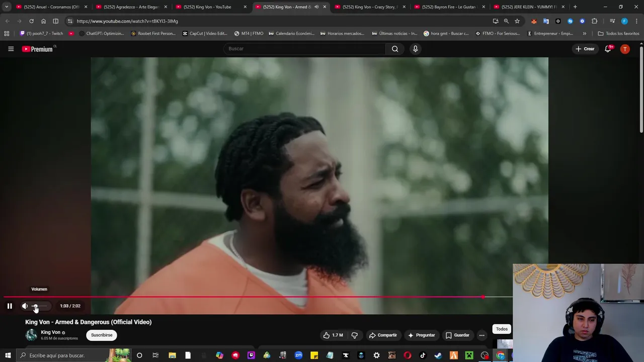This screenshot has width=644, height=362.
Task: Open MT4 | FTMO bookmark
Action: tap(249, 34)
